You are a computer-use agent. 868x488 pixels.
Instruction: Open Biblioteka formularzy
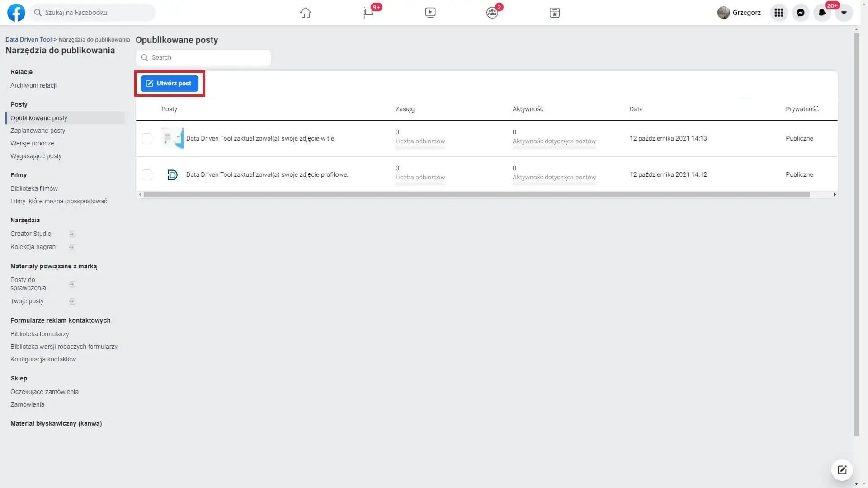pos(40,334)
